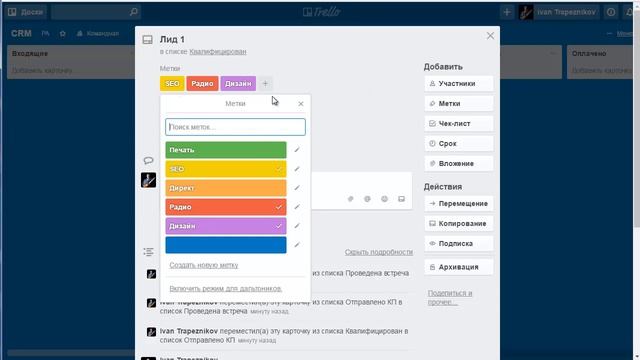Click the Trello logo
Viewport: 640px width, 360px height.
(322, 12)
